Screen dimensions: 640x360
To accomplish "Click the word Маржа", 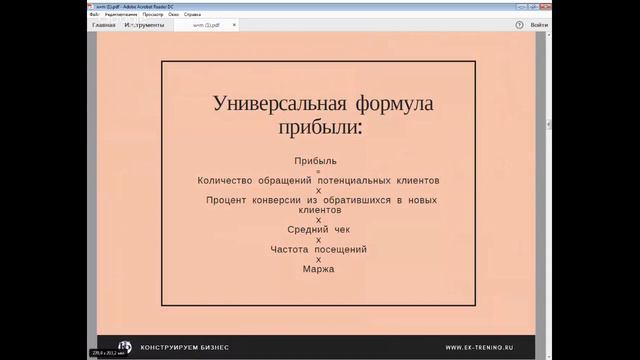I will coord(318,269).
